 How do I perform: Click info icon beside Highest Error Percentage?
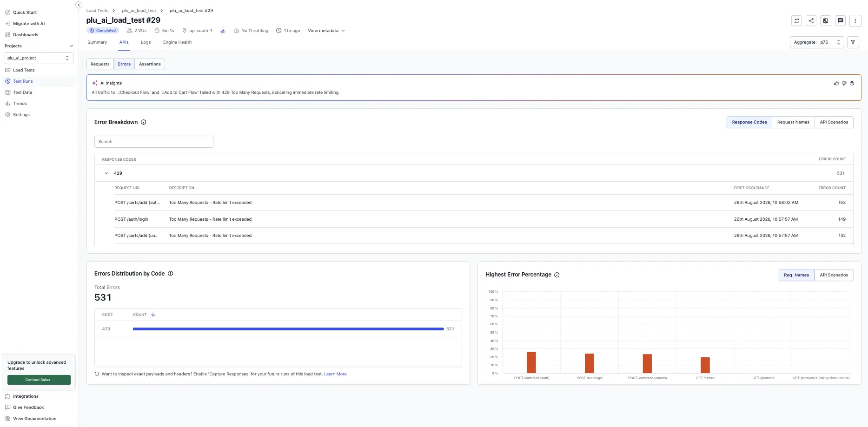point(557,275)
